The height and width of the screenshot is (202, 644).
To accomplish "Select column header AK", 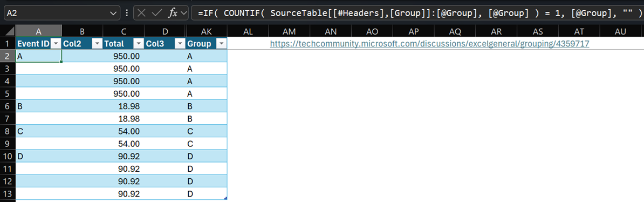I will 206,32.
